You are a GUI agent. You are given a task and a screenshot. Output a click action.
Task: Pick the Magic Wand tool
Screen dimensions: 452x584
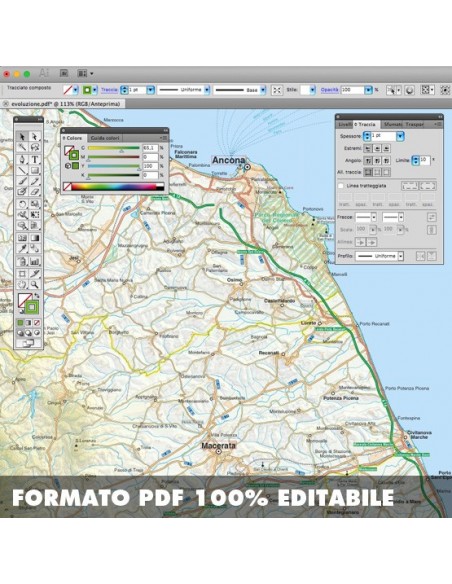pos(22,147)
